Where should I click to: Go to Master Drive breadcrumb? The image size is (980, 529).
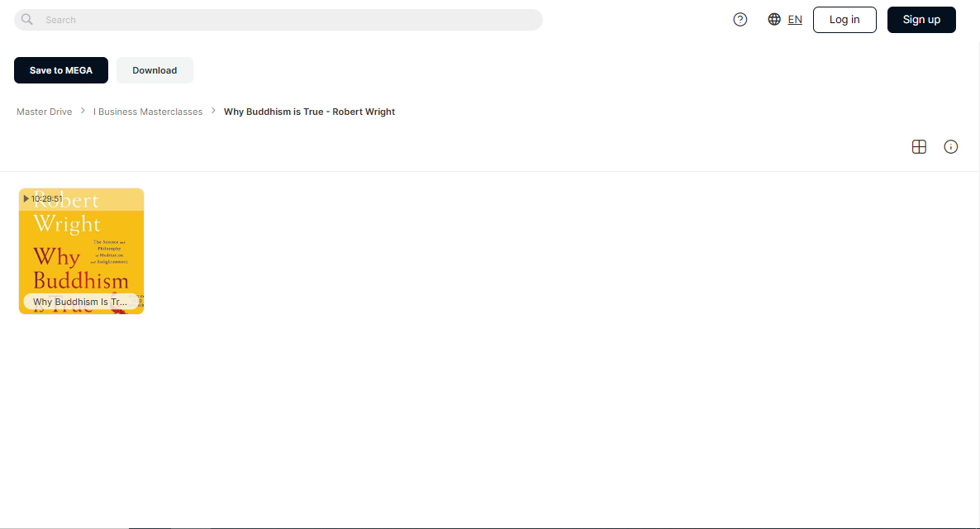point(45,112)
